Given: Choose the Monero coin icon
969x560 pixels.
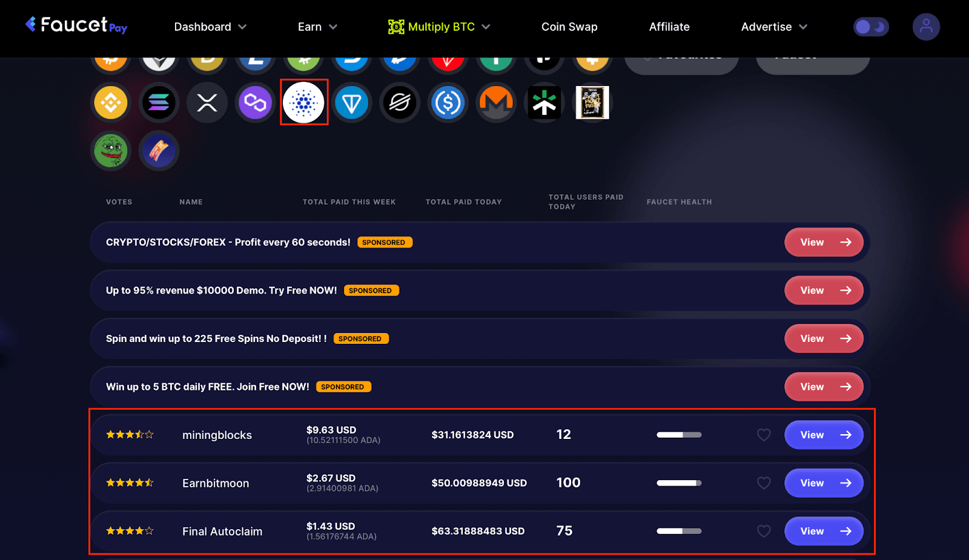Looking at the screenshot, I should 496,103.
